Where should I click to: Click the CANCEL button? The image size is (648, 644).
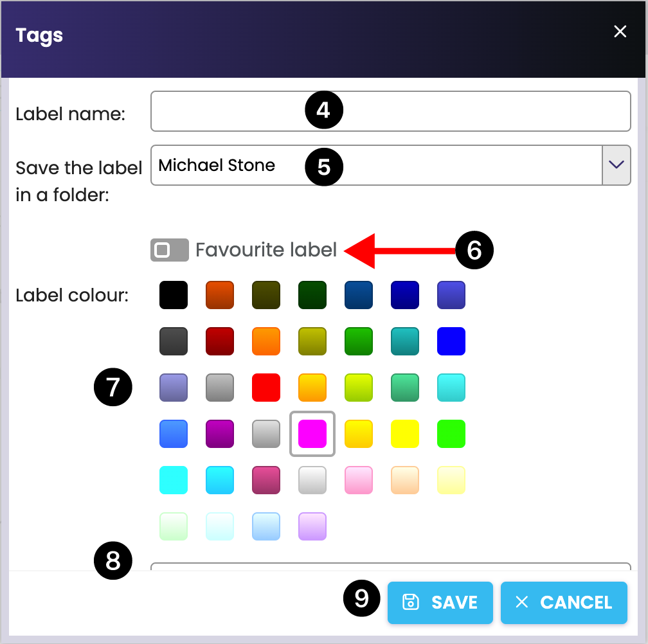coord(564,602)
